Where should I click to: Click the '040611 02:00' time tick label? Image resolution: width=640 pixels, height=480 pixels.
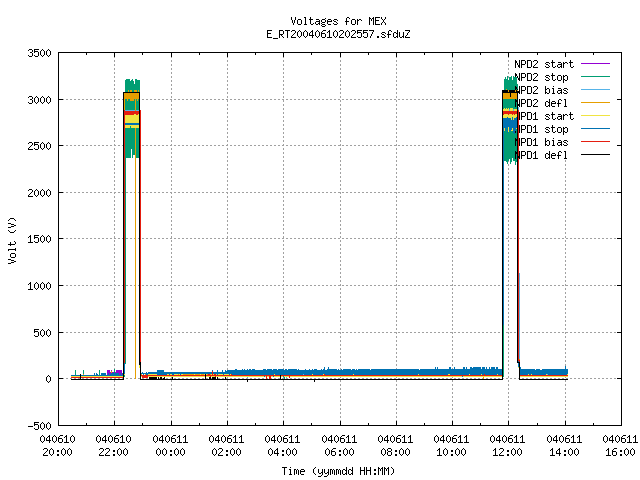[x=226, y=446]
